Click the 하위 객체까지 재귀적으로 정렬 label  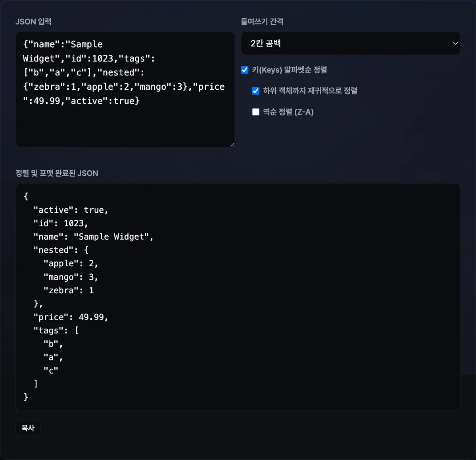click(310, 91)
